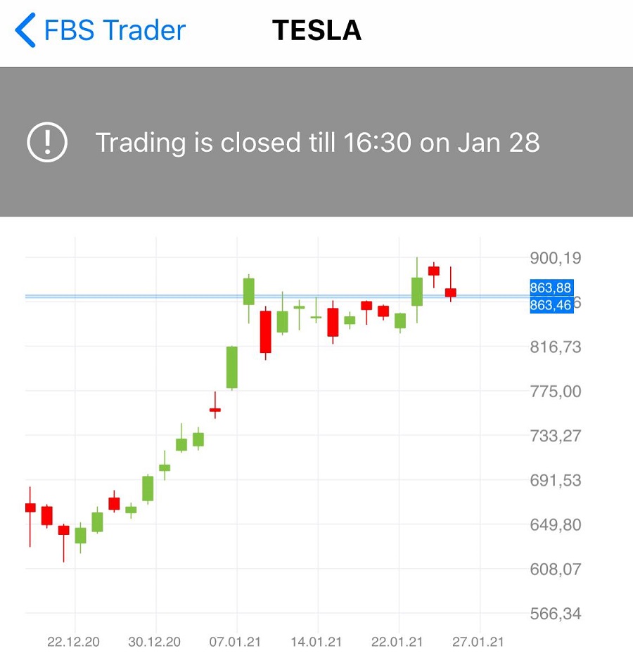Go back to FBS Trader

114,31
